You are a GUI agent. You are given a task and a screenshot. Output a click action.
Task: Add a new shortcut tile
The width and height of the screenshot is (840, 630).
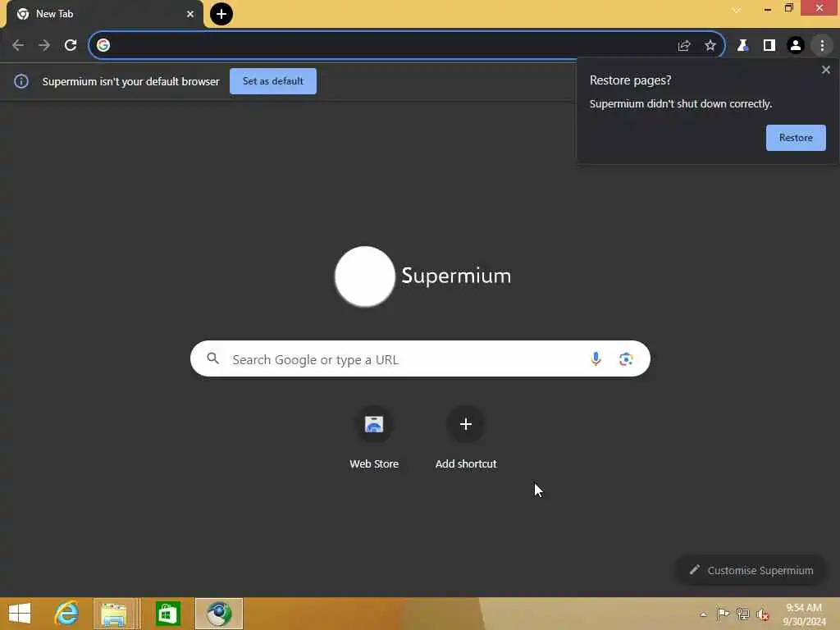[x=466, y=438]
